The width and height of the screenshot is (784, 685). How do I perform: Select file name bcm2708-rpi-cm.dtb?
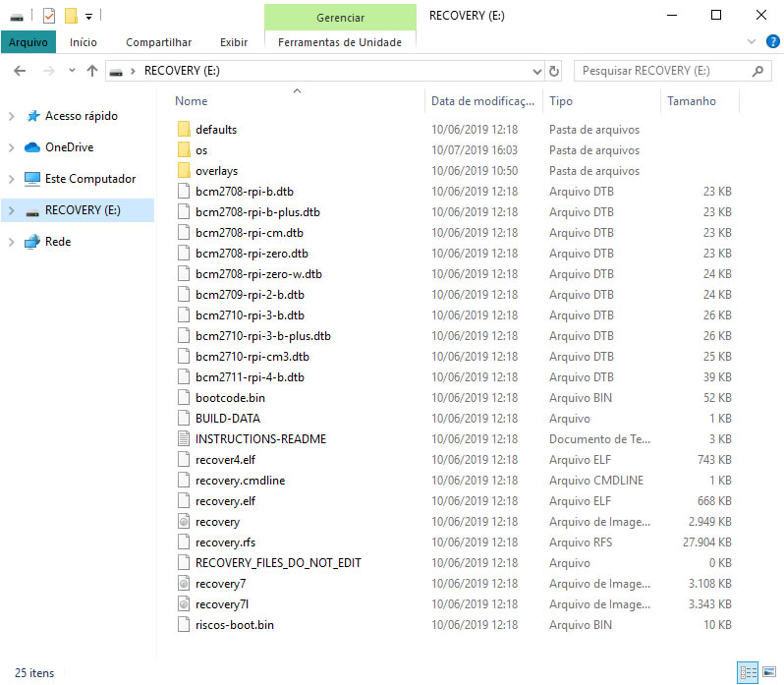[x=250, y=233]
